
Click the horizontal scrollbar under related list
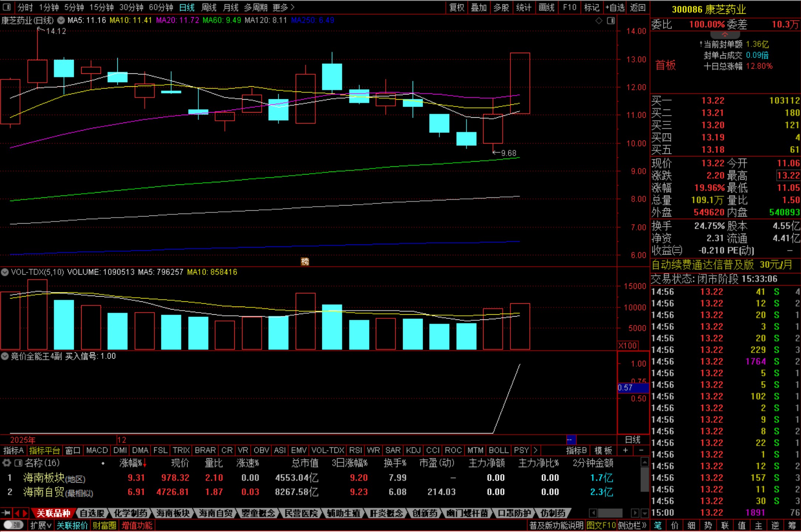[610, 513]
